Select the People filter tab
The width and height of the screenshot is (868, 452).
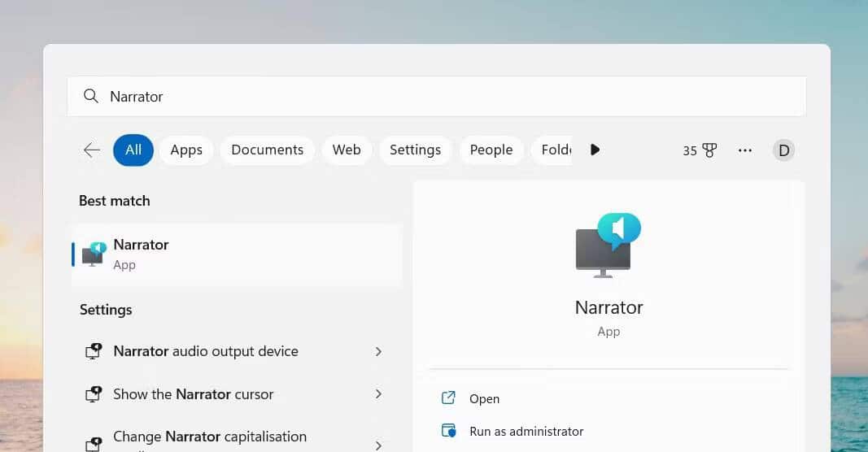point(491,150)
